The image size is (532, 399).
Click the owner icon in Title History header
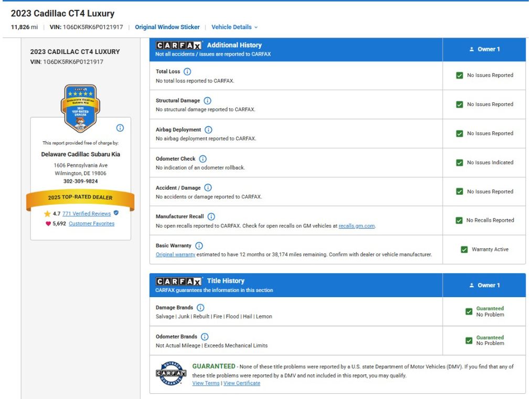(472, 285)
